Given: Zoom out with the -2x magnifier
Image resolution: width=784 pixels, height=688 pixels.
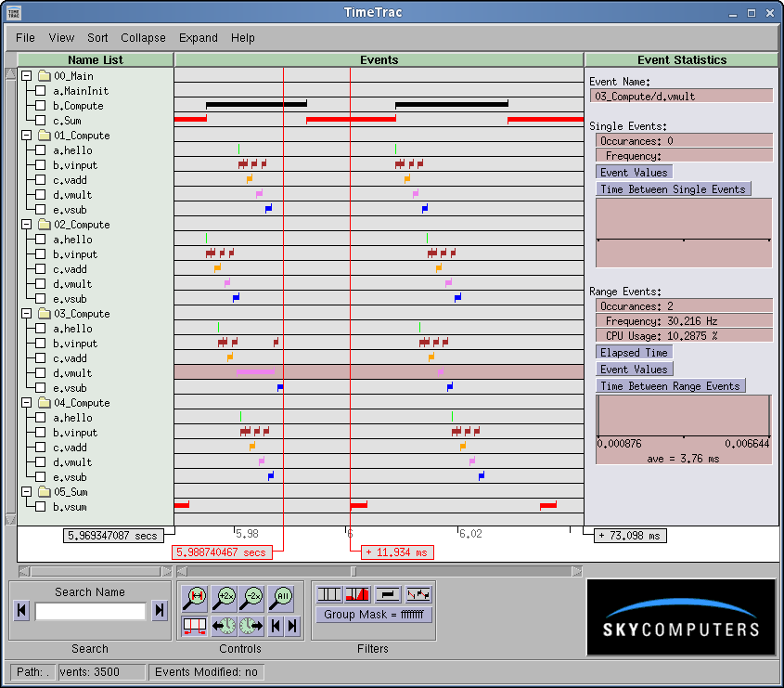Looking at the screenshot, I should (252, 597).
